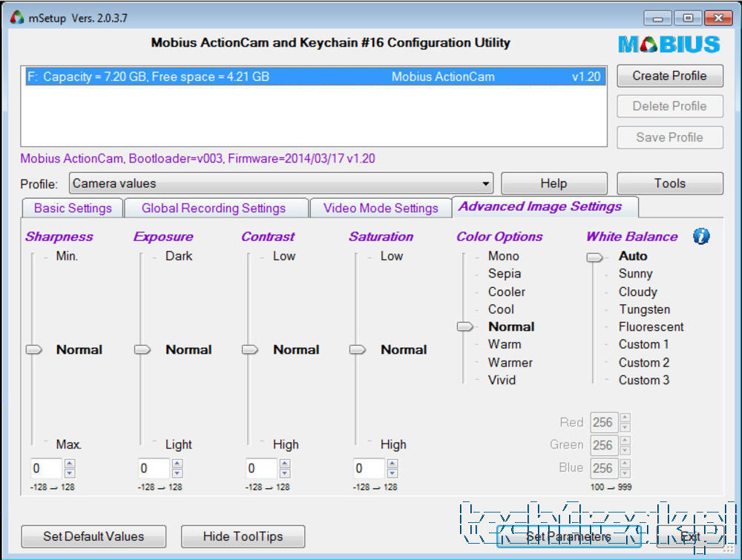Switch to Basic Settings tab
Image resolution: width=742 pixels, height=560 pixels.
point(73,208)
